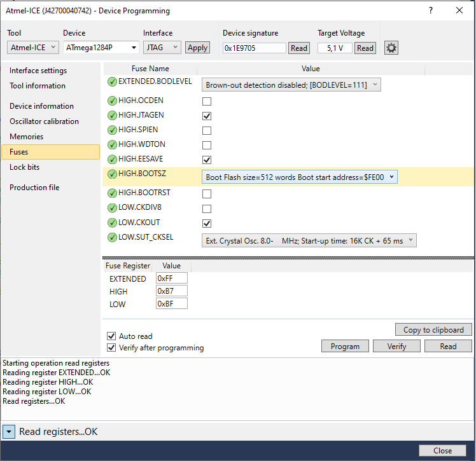476x461 pixels.
Task: Uncheck Verify after programming
Action: tap(111, 348)
